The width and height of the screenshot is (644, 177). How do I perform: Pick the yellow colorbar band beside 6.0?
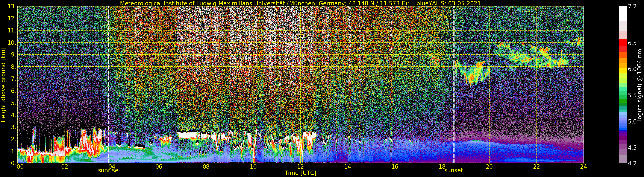(x=623, y=70)
